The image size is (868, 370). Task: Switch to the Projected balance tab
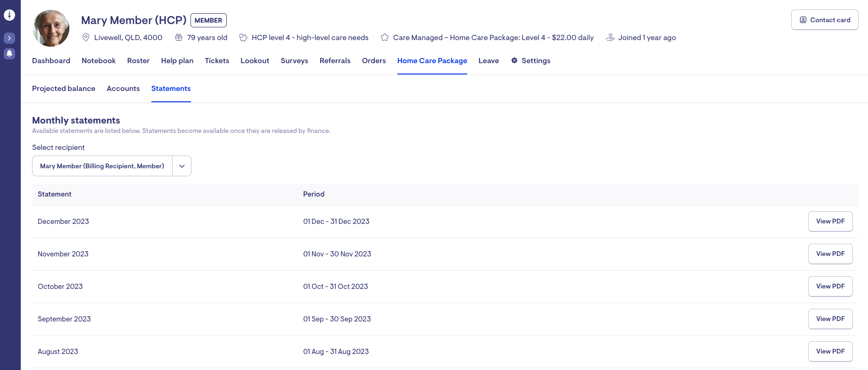(64, 89)
